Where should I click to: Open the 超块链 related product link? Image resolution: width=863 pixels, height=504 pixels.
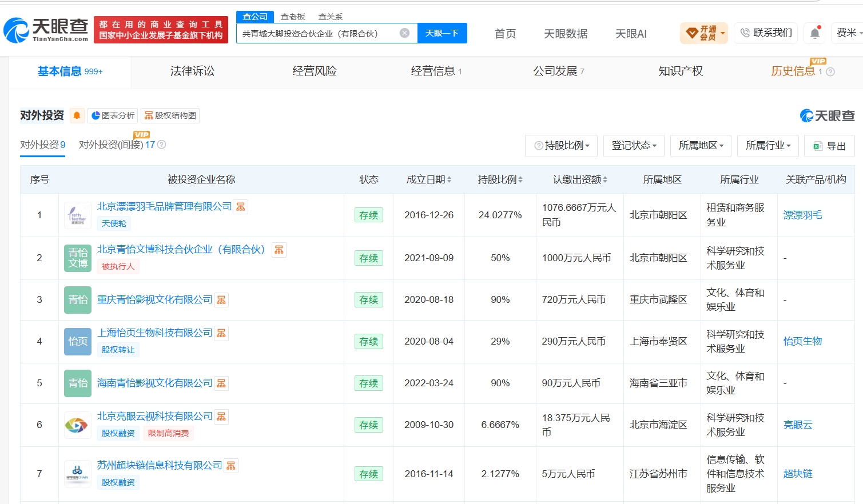coord(798,474)
